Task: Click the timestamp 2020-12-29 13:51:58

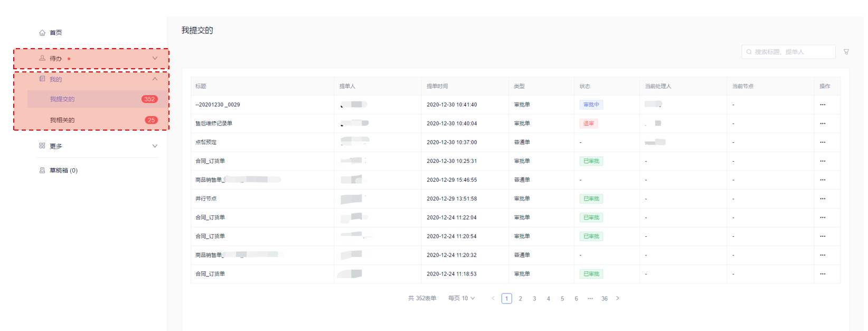Action: click(452, 199)
